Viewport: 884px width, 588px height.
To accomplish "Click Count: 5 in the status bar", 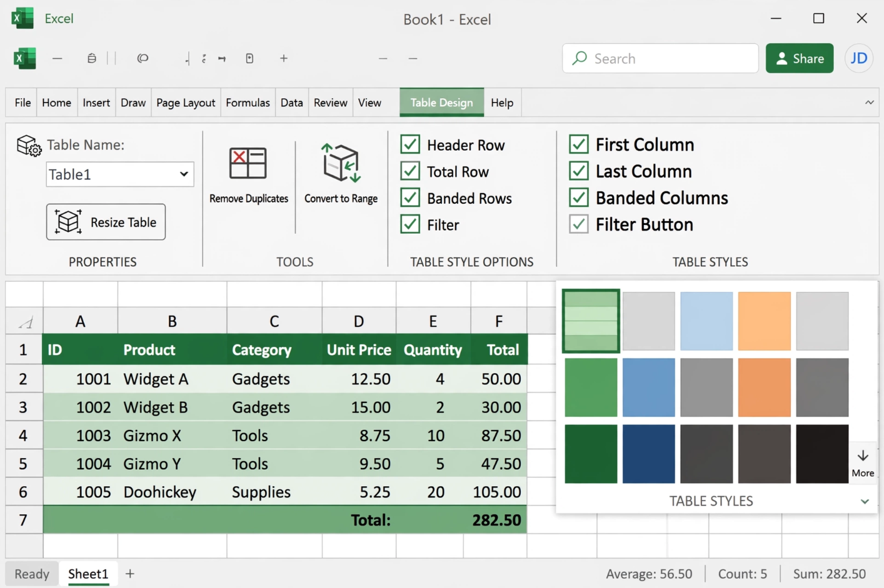I will pos(742,574).
